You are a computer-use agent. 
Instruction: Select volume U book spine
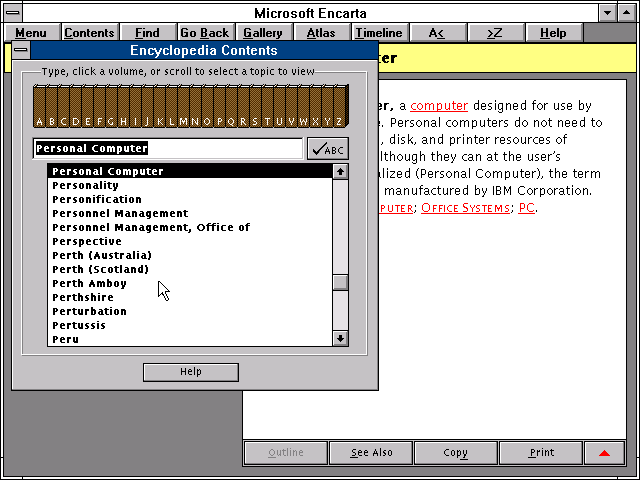point(280,107)
